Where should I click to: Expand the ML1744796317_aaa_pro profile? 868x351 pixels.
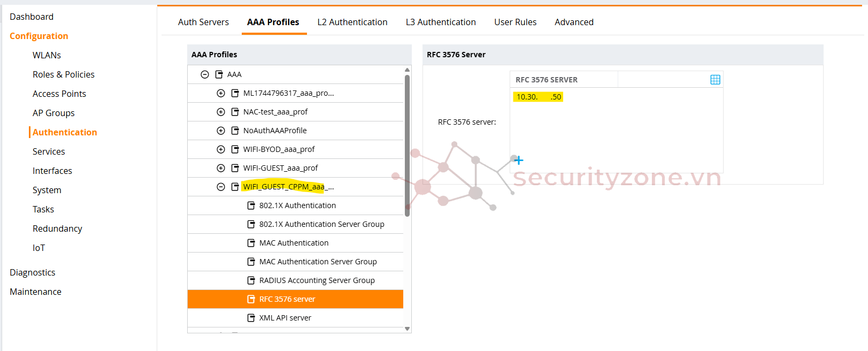[x=220, y=93]
